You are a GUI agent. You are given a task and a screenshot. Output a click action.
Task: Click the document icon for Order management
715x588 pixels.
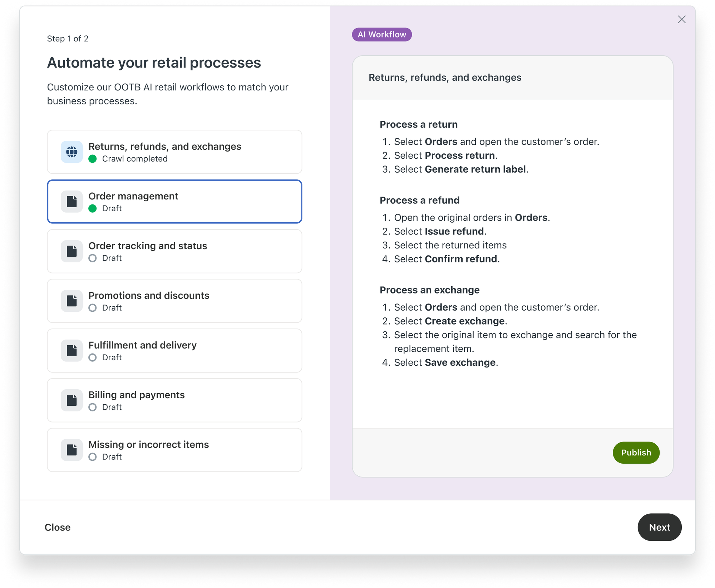[71, 202]
